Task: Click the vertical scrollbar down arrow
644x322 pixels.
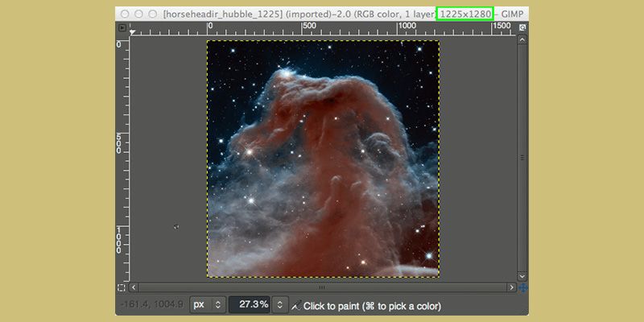Action: click(x=522, y=276)
